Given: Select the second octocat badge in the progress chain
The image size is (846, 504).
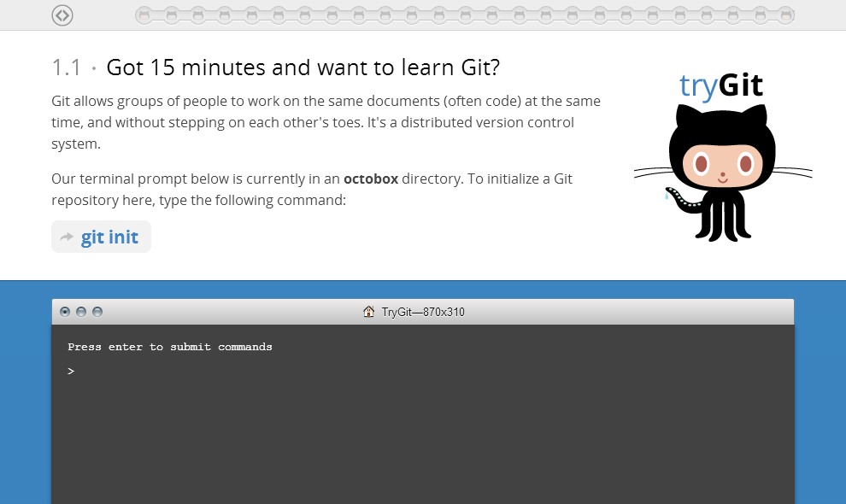Looking at the screenshot, I should pos(171,15).
